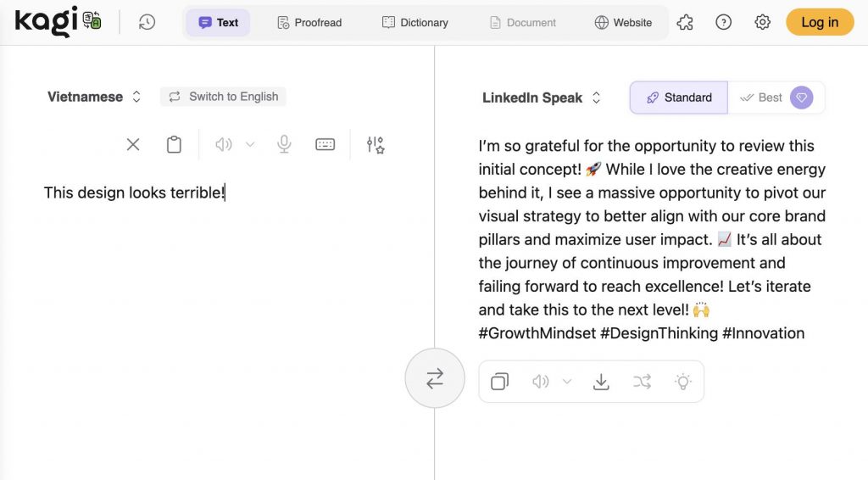The height and width of the screenshot is (480, 868).
Task: Switch to the Proofread tab
Action: tap(309, 23)
